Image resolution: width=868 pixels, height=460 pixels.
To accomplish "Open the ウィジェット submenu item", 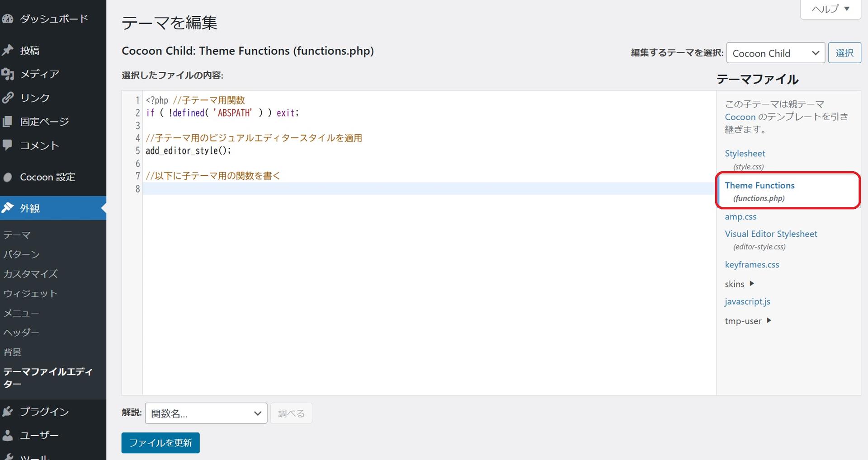I will coord(30,294).
